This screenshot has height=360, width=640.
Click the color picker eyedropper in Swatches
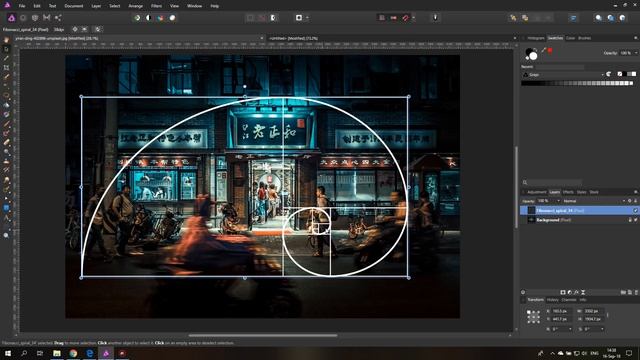[x=544, y=50]
